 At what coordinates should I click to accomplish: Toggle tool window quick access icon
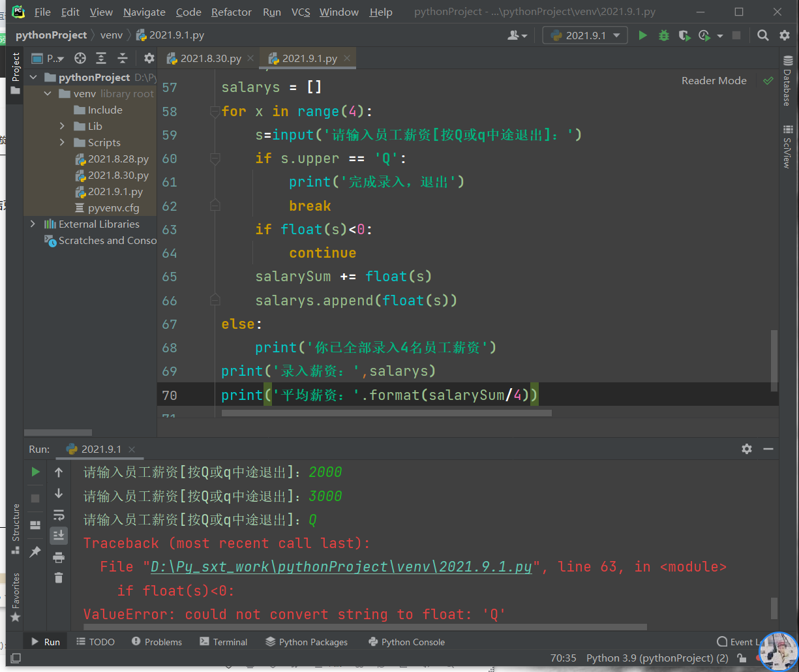(16, 658)
